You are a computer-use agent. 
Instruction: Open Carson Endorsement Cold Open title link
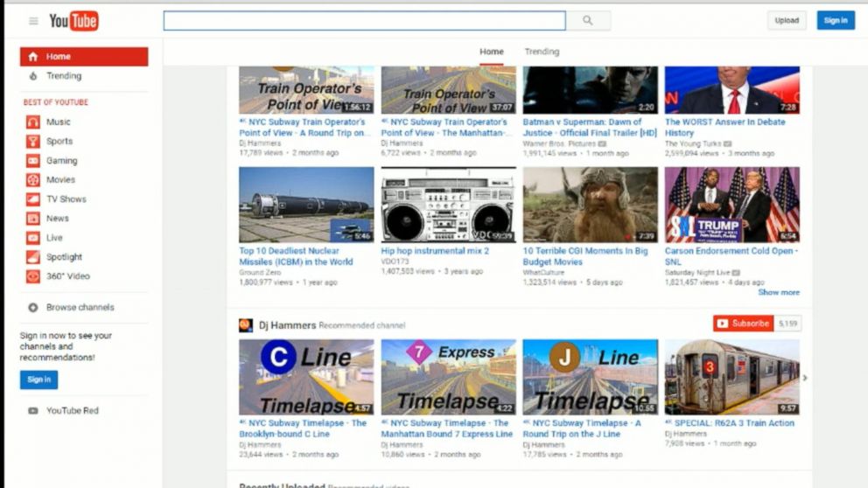pos(731,256)
